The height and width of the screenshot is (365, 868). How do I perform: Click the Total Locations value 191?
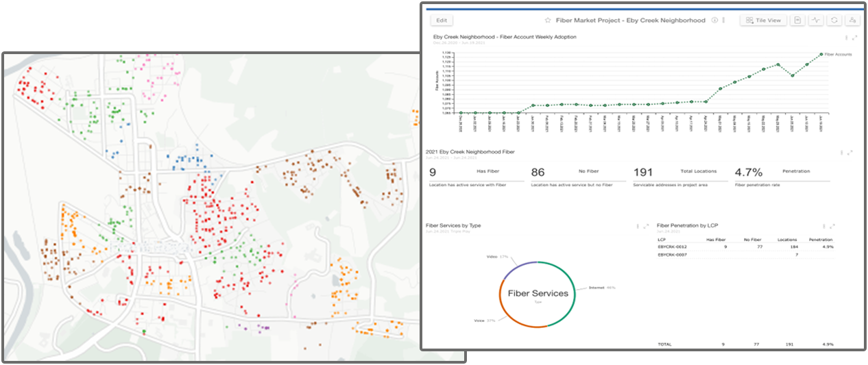643,173
